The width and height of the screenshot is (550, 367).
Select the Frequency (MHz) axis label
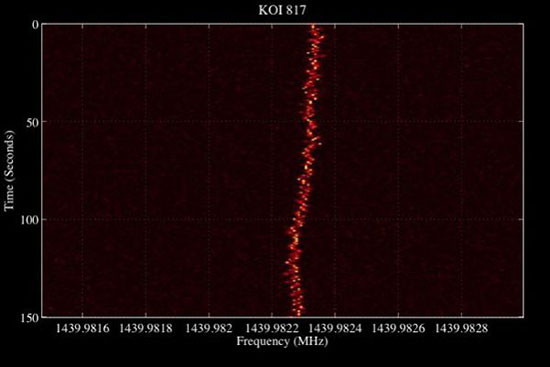pos(282,341)
